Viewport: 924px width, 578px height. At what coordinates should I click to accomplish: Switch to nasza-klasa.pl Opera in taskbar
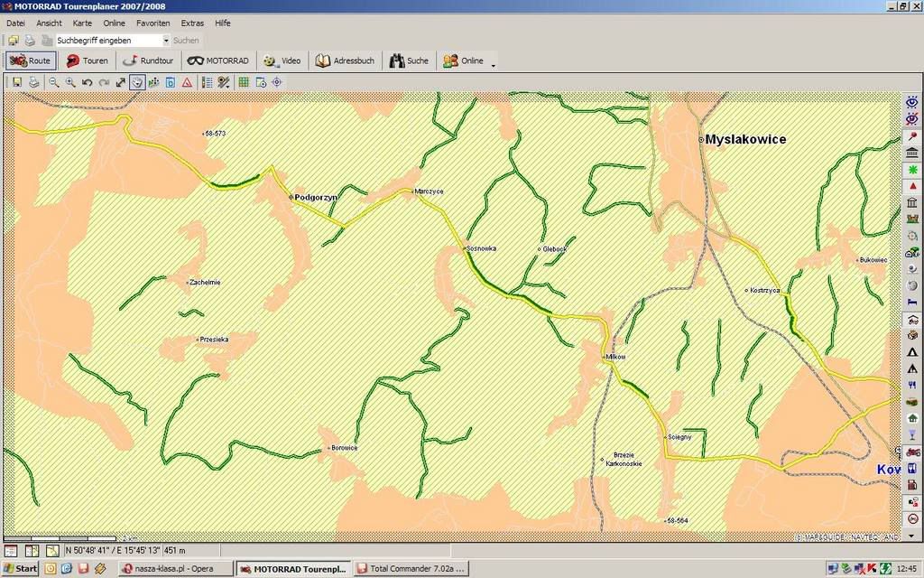coord(176,569)
